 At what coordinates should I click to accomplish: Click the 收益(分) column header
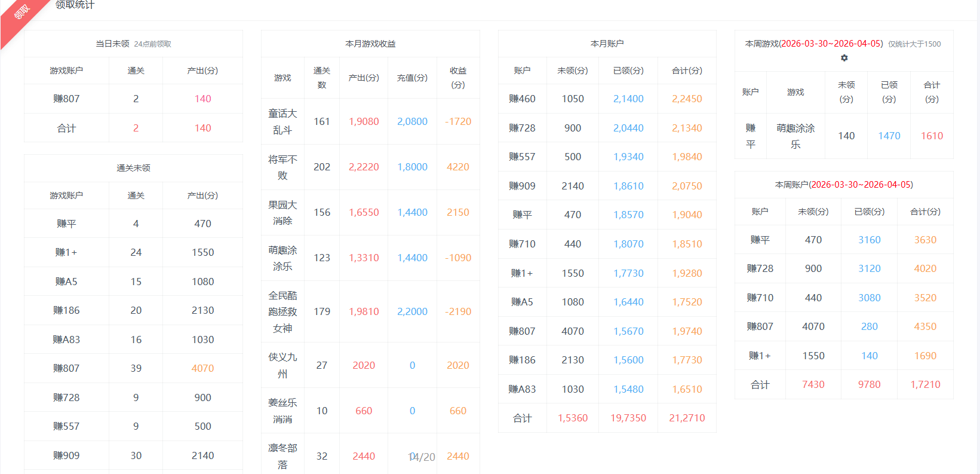[x=458, y=78]
